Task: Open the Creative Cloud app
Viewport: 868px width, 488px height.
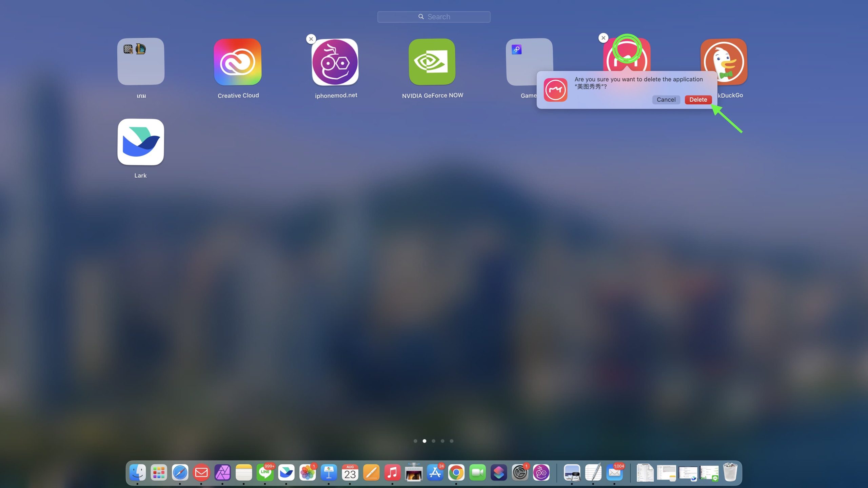Action: click(x=238, y=62)
